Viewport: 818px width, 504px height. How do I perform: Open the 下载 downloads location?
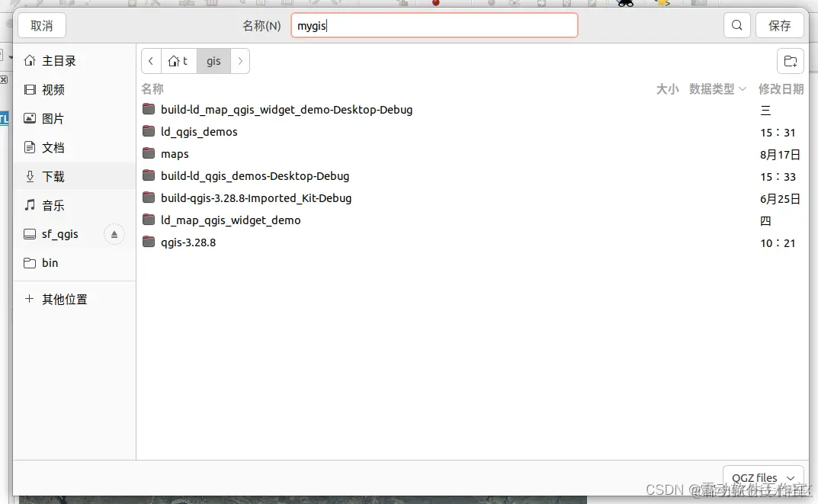point(75,176)
